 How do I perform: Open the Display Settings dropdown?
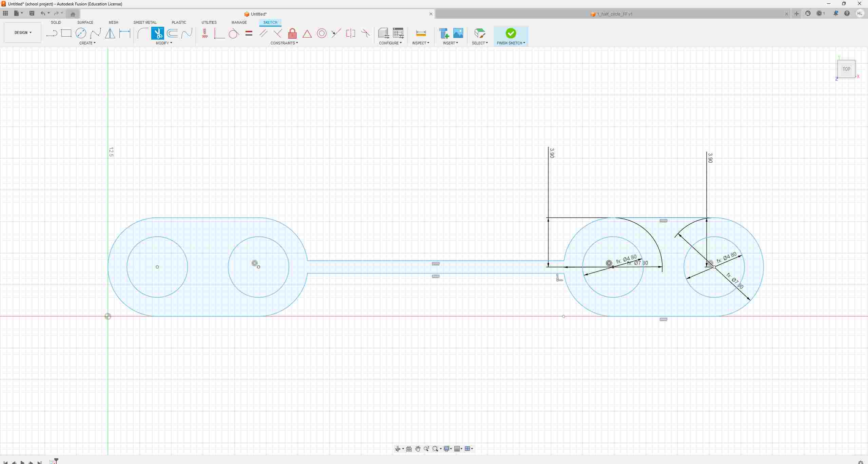pos(448,449)
